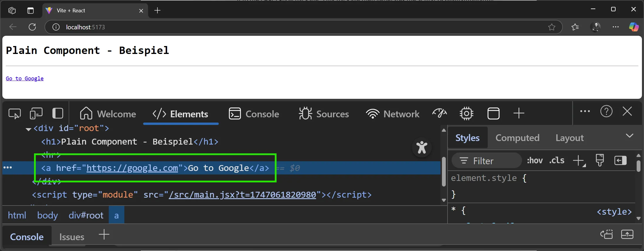Open the Sources tab
The image size is (644, 251).
click(324, 114)
